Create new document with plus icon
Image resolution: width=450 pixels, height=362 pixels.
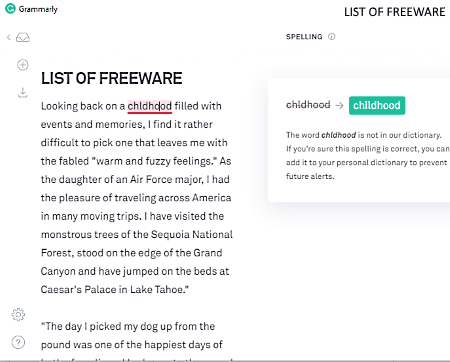(x=23, y=65)
